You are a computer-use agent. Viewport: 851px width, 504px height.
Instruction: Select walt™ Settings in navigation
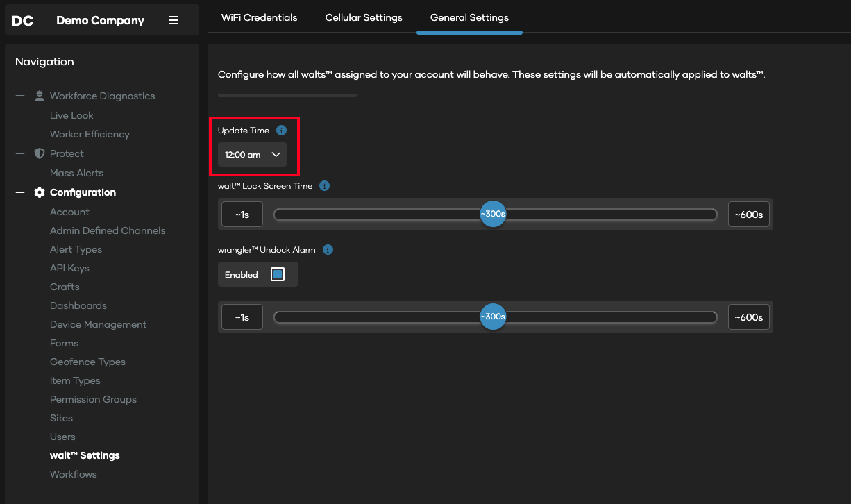click(x=85, y=455)
